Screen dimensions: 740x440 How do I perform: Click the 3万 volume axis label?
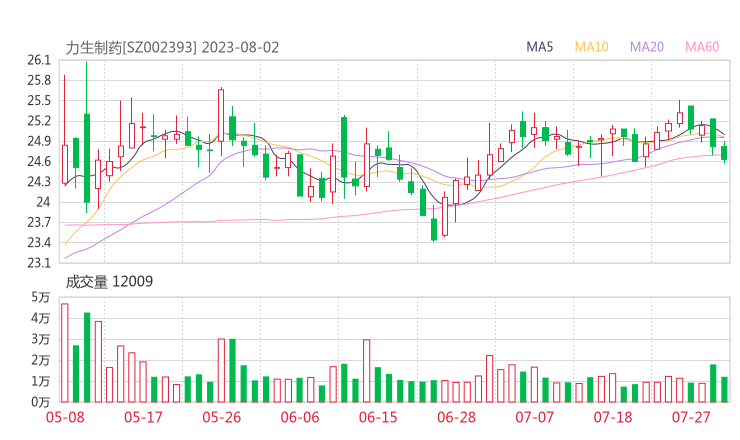click(41, 339)
